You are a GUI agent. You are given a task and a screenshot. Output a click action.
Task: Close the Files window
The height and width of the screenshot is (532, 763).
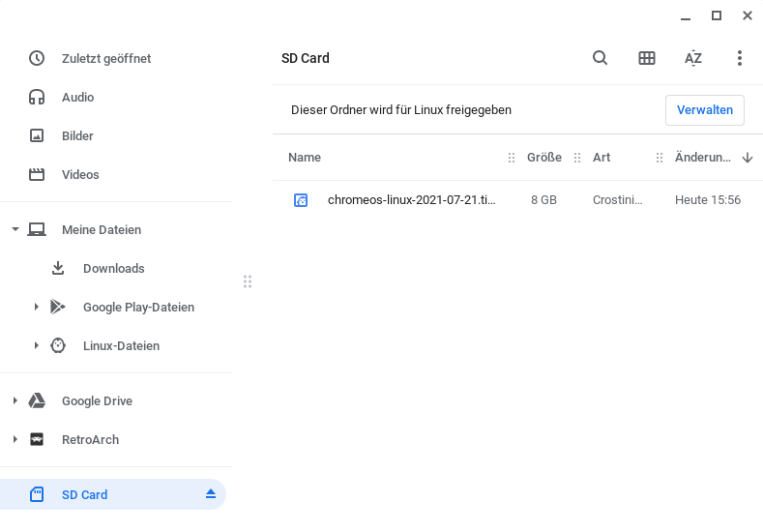tap(748, 15)
